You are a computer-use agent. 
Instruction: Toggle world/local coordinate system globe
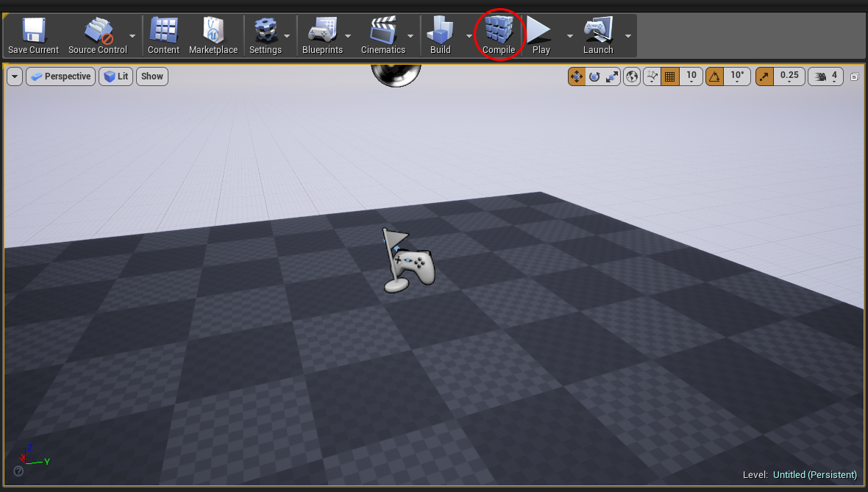632,76
